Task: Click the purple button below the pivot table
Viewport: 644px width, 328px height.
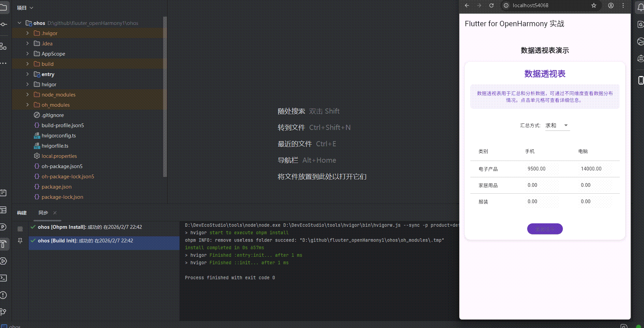Action: 545,229
